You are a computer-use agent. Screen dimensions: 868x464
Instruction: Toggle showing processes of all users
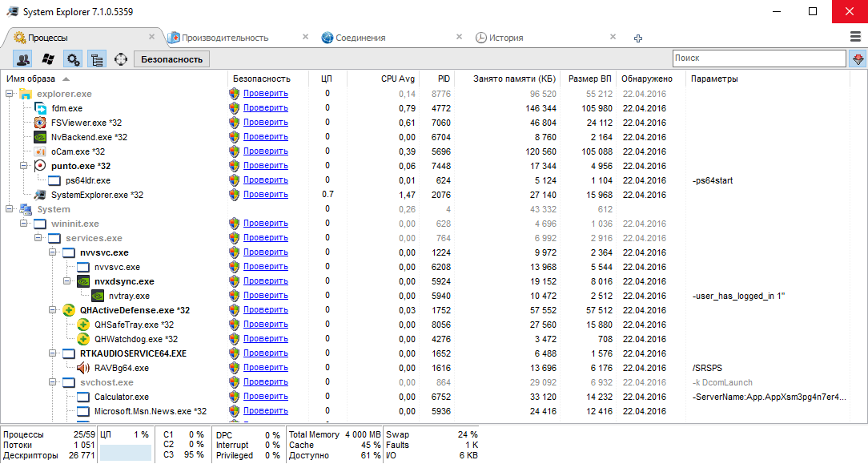point(22,59)
